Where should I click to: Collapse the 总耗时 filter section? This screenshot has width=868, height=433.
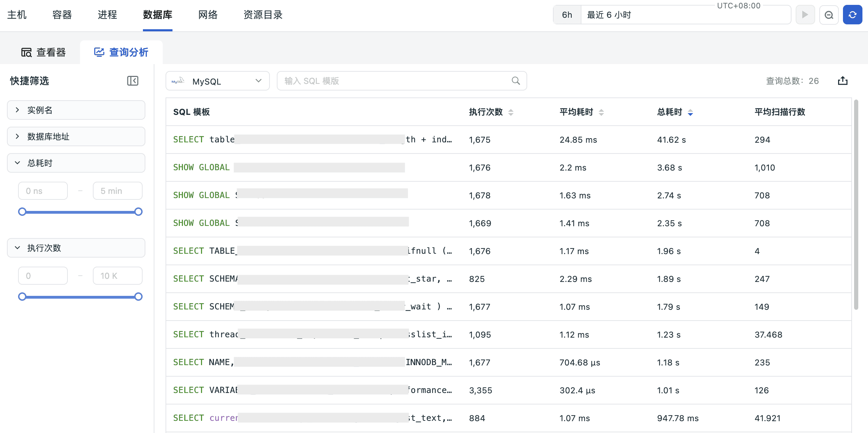click(x=76, y=163)
